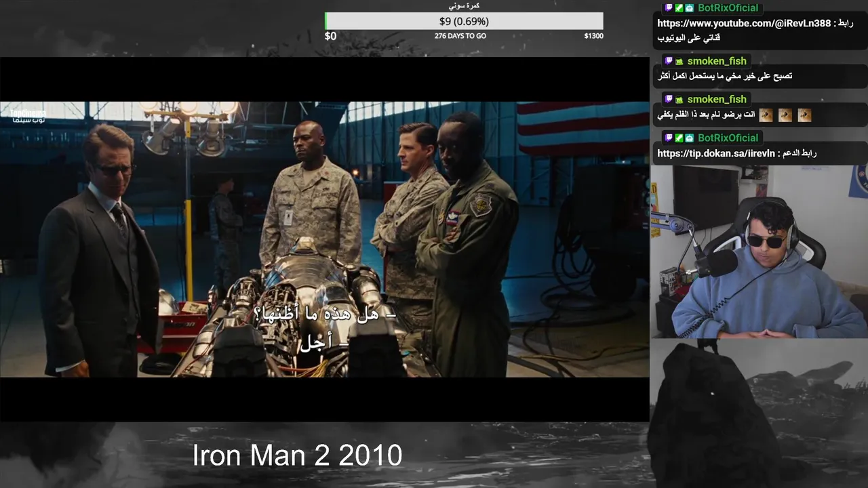
Task: Click the BotRixOficial username above the YouTube link
Action: [728, 8]
